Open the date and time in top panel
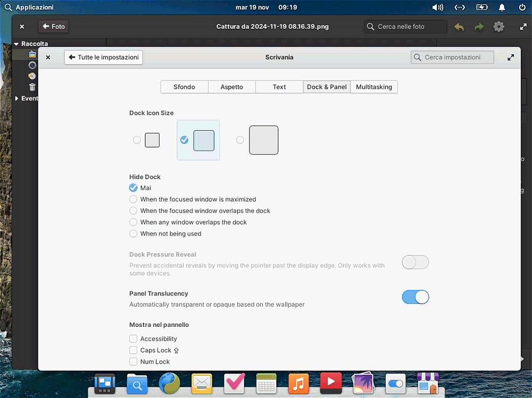 267,7
